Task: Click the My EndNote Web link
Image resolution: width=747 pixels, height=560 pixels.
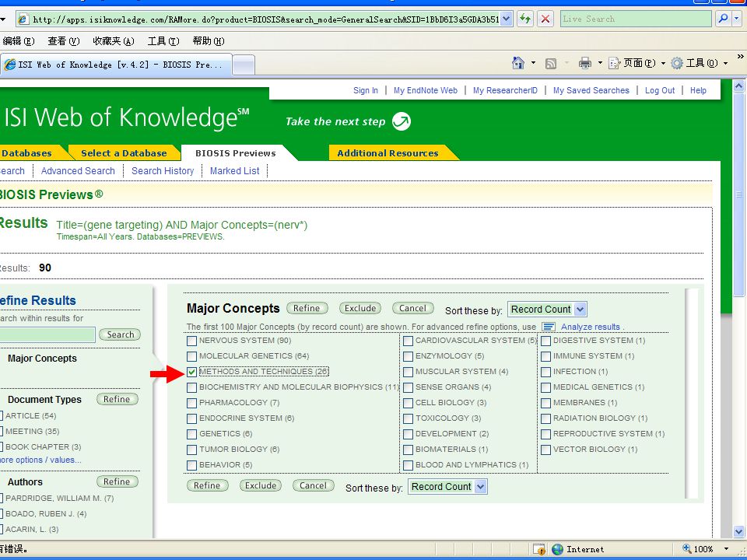Action: coord(426,90)
